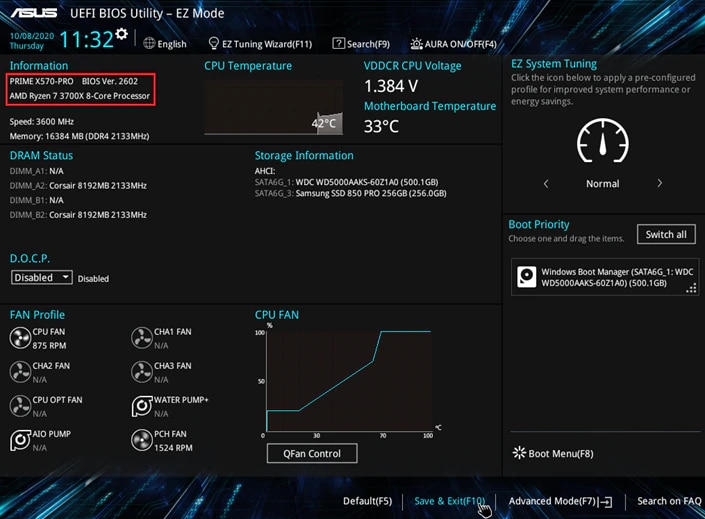The height and width of the screenshot is (519, 705).
Task: Toggle AURA ON/OFF(F4)
Action: pyautogui.click(x=460, y=44)
